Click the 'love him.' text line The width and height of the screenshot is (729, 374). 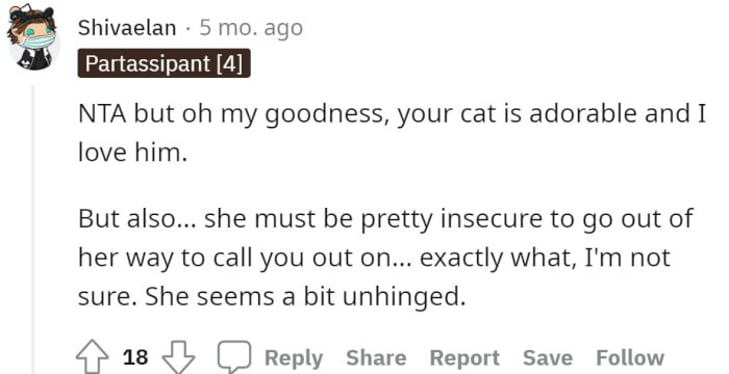[x=133, y=152]
